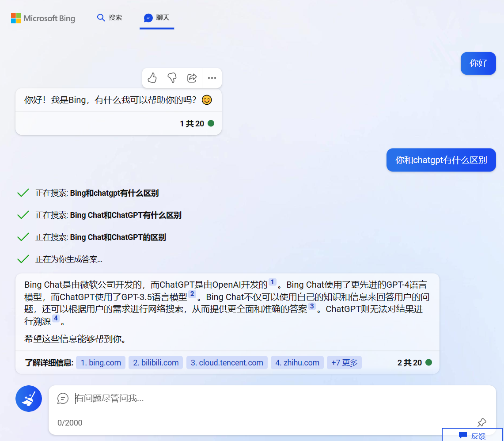Screen dimensions: 504x441
Task: Share the Bing greeting response
Action: tap(192, 78)
